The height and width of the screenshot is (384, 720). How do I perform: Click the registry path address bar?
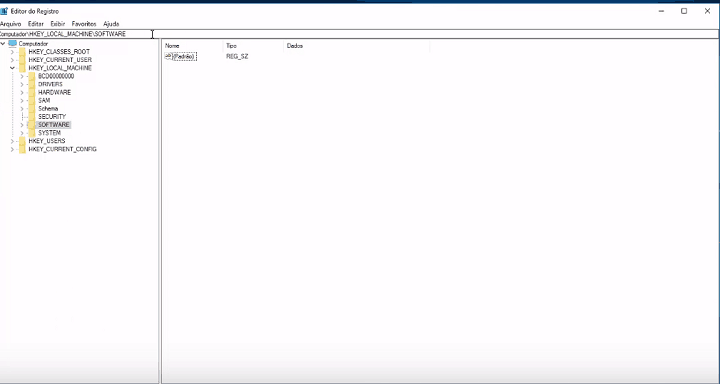[x=359, y=34]
